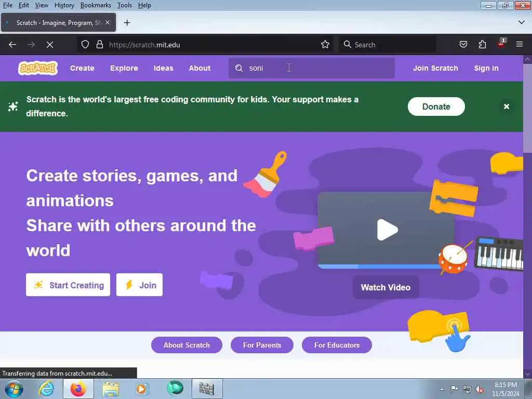Click Start Creating button
This screenshot has height=399, width=532.
tap(68, 285)
